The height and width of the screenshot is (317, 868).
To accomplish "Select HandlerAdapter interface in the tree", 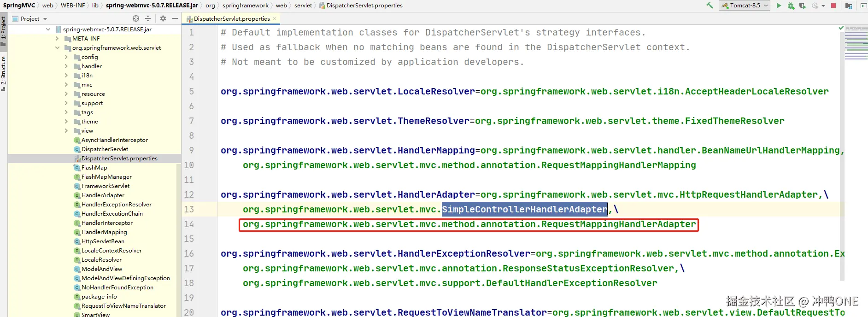I will (x=103, y=195).
